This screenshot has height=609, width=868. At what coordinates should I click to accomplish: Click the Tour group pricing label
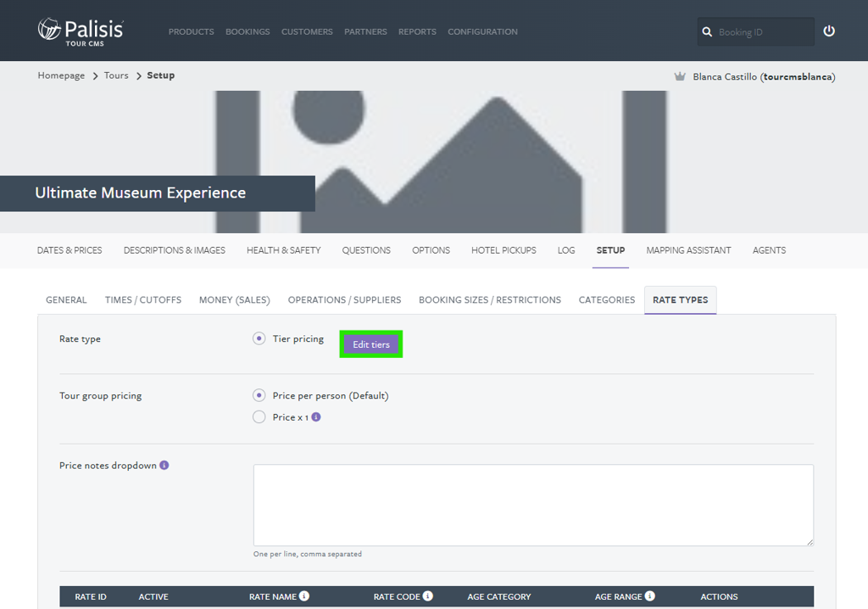point(100,395)
